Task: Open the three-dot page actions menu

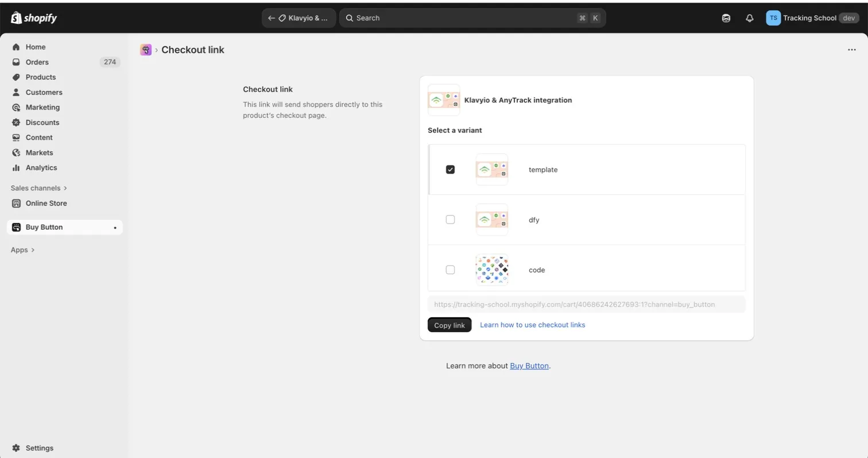Action: tap(852, 50)
